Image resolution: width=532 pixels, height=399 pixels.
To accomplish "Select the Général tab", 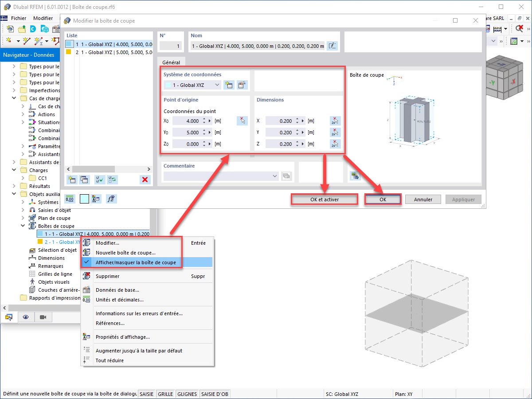I will pyautogui.click(x=171, y=63).
